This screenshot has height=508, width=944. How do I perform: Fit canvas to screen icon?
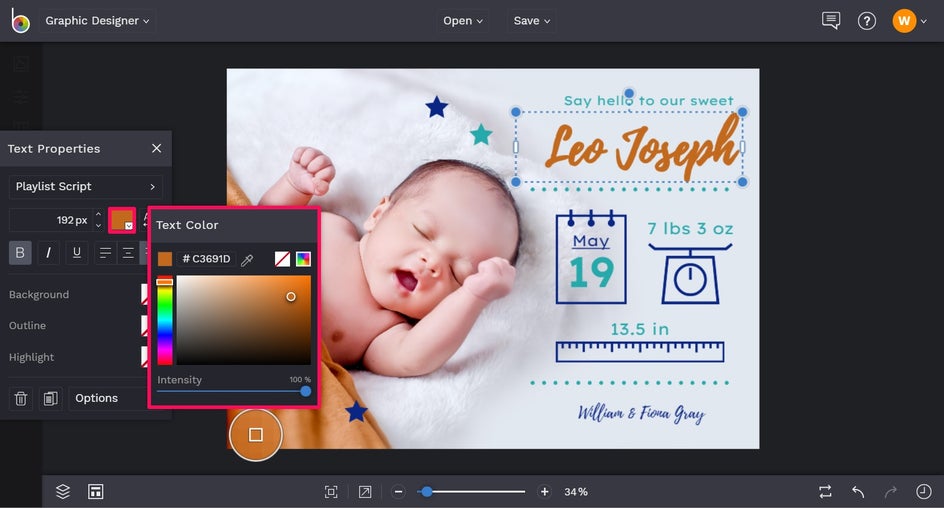tap(331, 492)
